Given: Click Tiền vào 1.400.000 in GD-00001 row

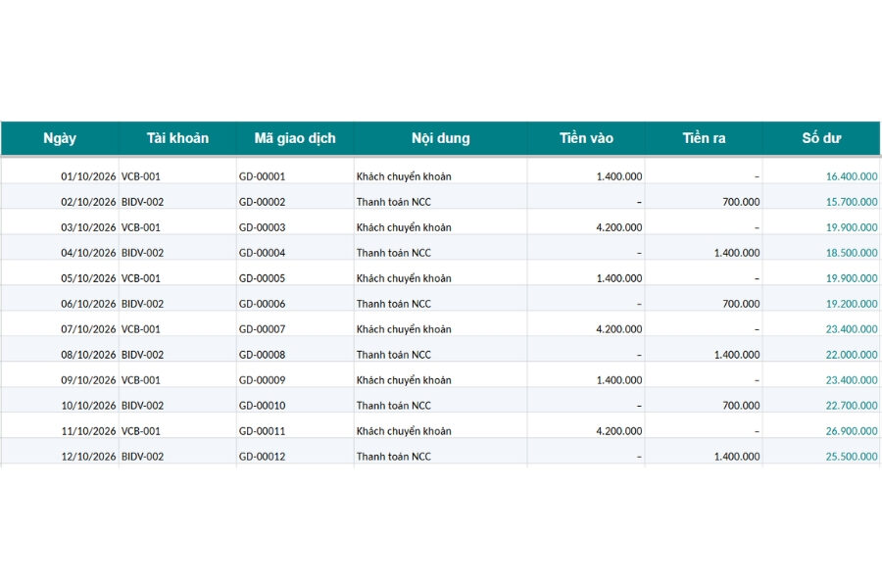Looking at the screenshot, I should tap(618, 176).
